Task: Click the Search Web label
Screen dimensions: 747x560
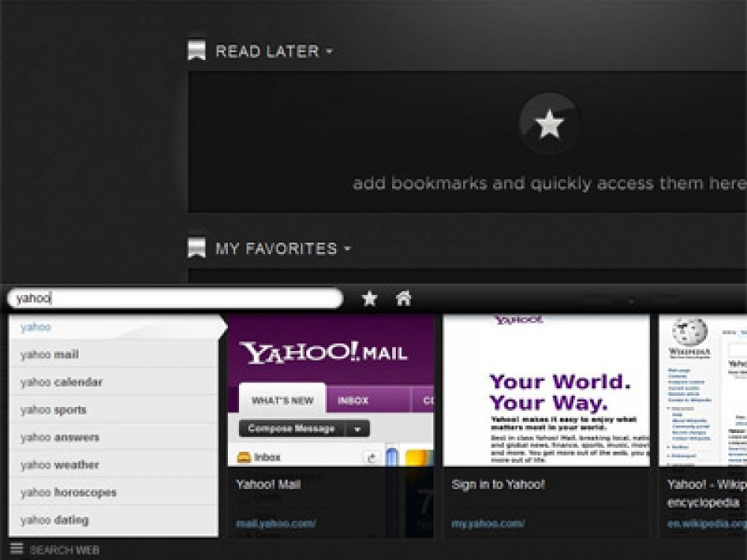Action: pos(64,550)
